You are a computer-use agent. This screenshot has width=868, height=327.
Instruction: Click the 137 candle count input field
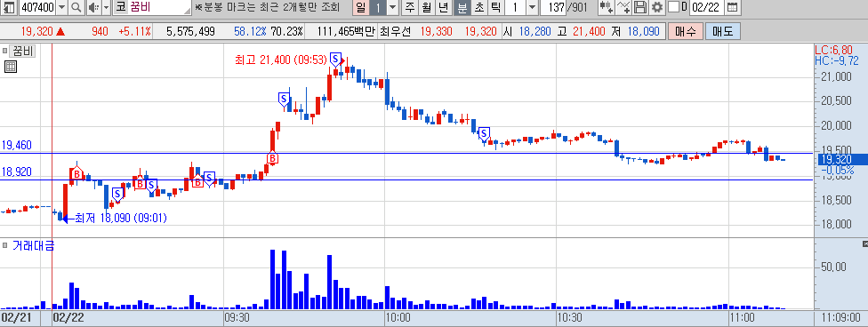point(553,7)
